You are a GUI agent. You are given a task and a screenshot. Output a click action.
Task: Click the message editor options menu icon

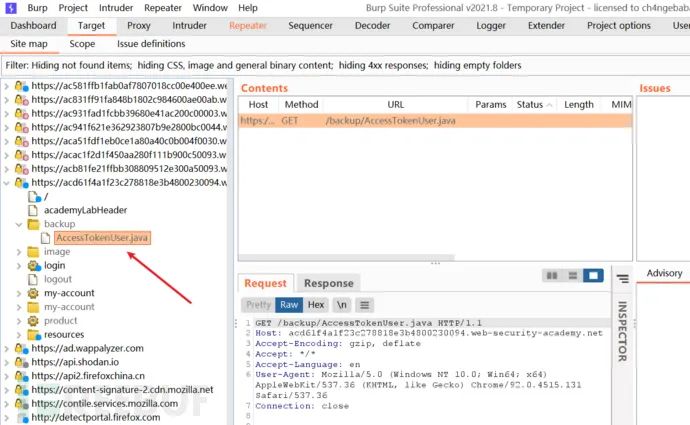[x=364, y=304]
